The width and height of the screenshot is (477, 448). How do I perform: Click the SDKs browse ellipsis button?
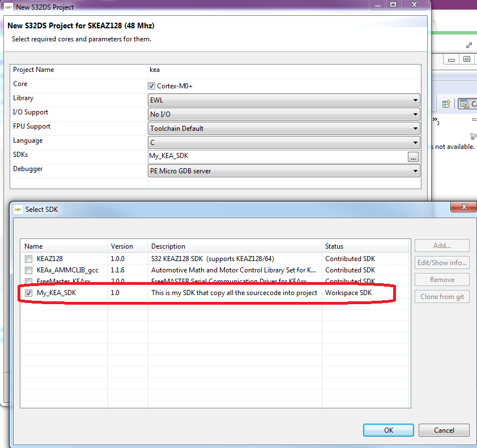413,157
